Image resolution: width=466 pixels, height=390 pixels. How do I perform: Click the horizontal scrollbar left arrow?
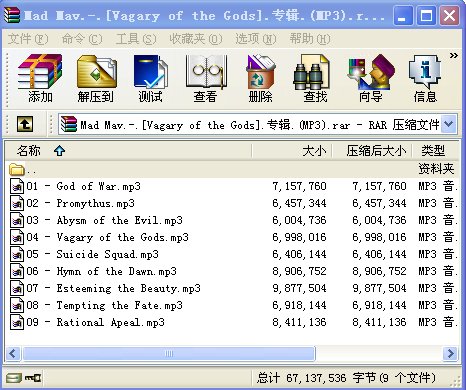tap(13, 353)
